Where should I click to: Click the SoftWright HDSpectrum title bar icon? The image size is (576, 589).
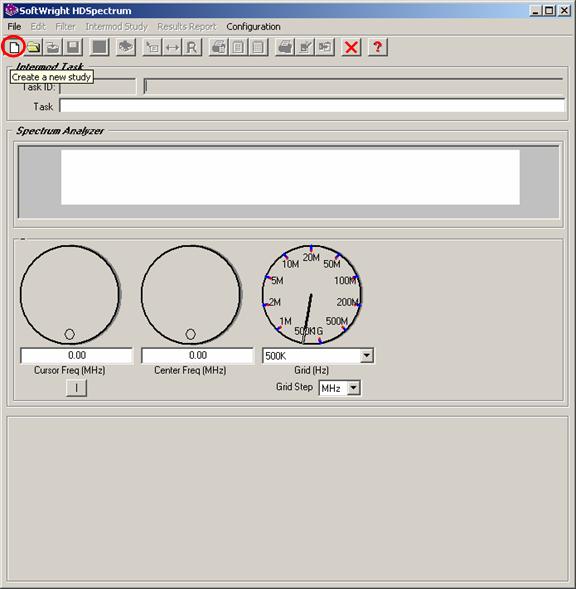click(x=11, y=10)
